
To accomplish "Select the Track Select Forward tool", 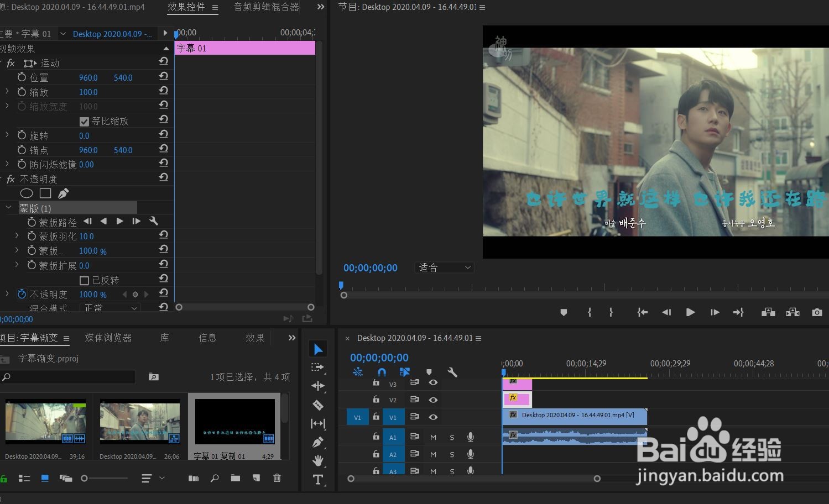I will coord(318,367).
